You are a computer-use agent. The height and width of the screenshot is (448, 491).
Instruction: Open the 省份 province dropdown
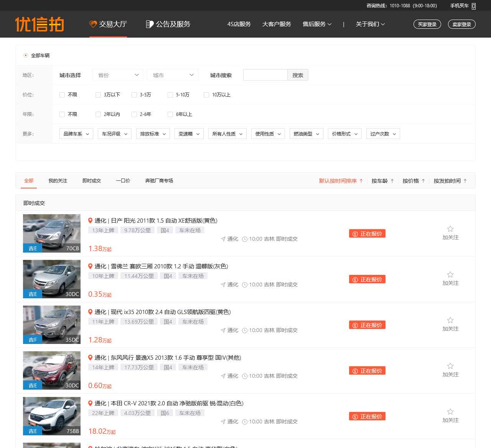[118, 75]
